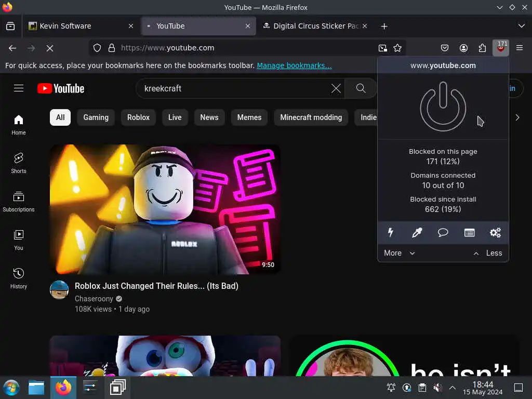This screenshot has height=399, width=532.
Task: Open Firefox extensions puzzle icon
Action: pyautogui.click(x=482, y=48)
